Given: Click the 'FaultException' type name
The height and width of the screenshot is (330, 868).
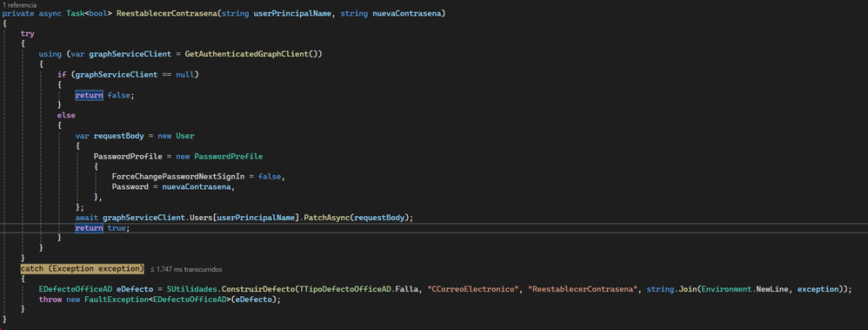Looking at the screenshot, I should coord(117,300).
